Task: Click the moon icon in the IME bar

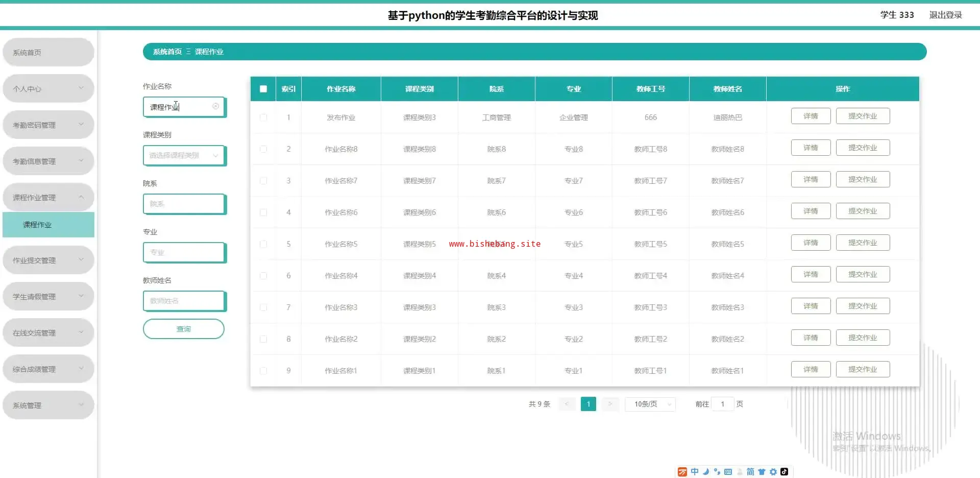Action: click(706, 472)
